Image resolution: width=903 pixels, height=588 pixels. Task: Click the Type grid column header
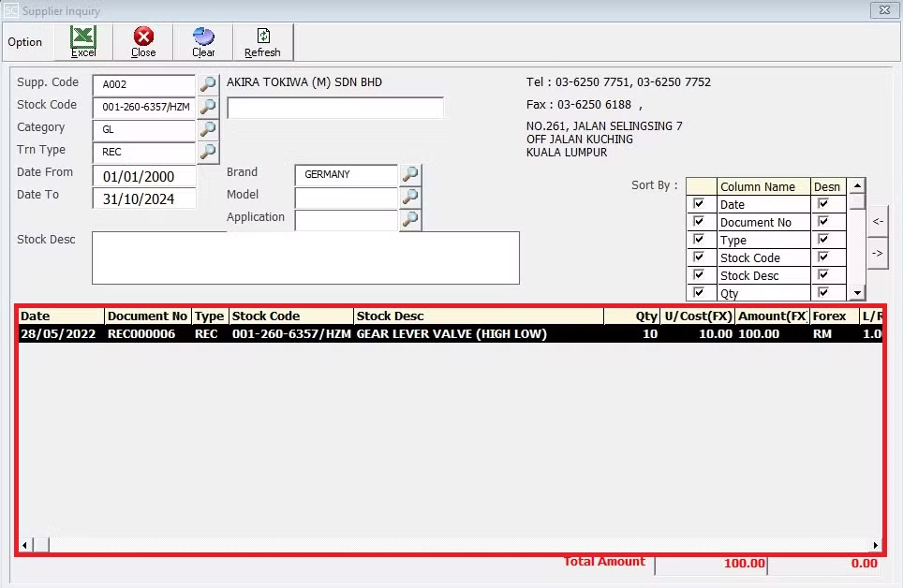click(210, 316)
